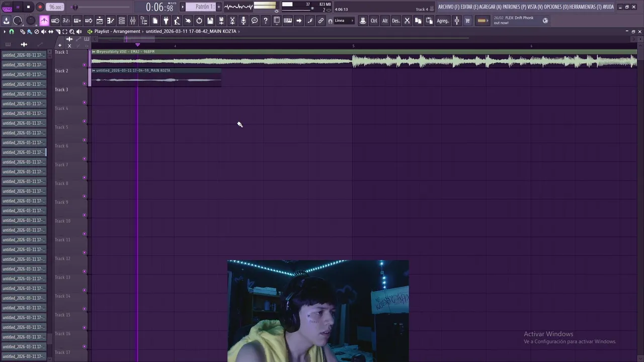This screenshot has height=362, width=644.
Task: Mute Track 4 with its dot toggle
Action: [x=84, y=121]
